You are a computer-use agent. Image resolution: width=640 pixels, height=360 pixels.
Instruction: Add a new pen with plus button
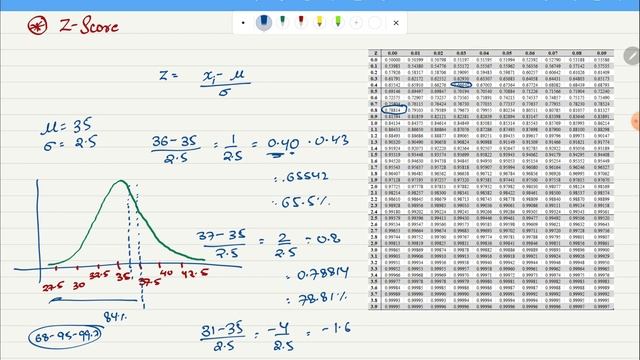click(356, 23)
